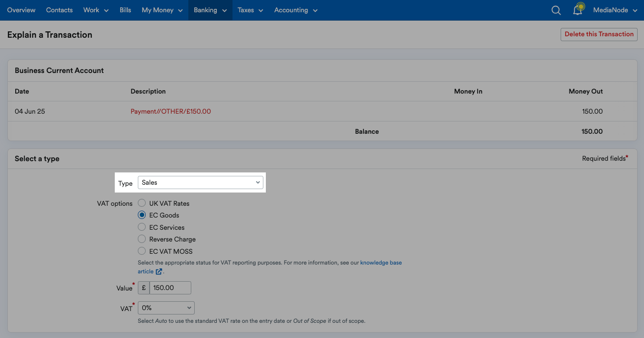644x338 pixels.
Task: Open the search magnifier icon
Action: coord(556,10)
